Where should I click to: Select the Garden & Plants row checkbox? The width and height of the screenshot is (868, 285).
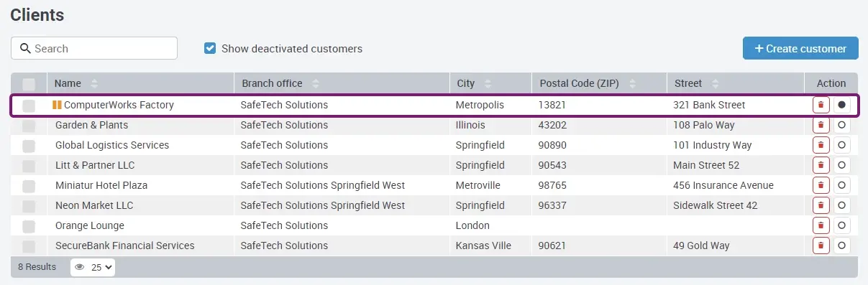pos(29,126)
